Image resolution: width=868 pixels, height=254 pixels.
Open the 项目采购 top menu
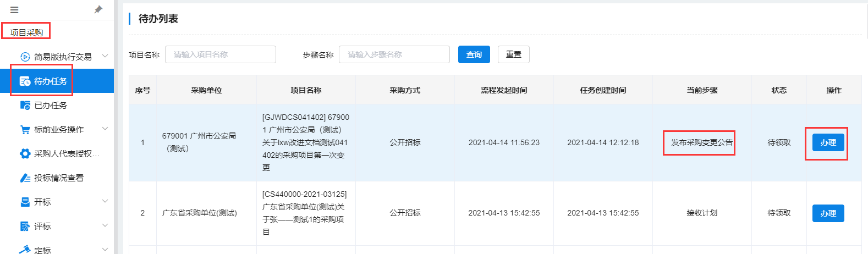tap(26, 32)
